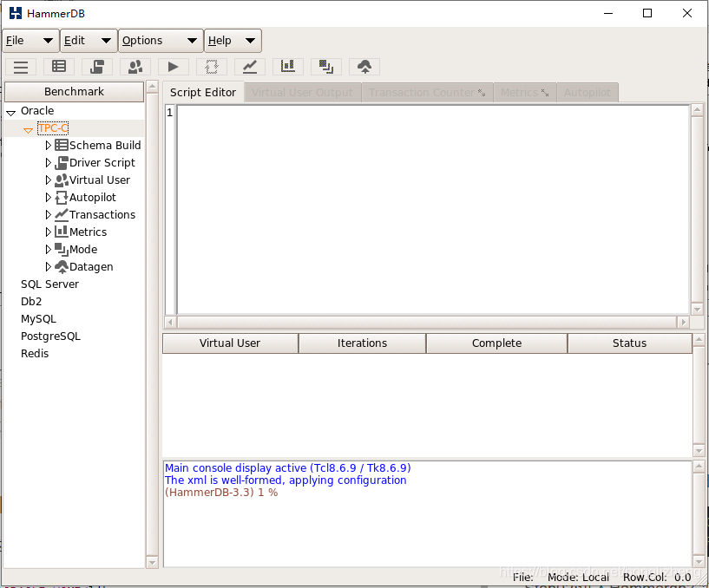
Task: Select the Schema Build table icon in tree
Action: [x=61, y=145]
